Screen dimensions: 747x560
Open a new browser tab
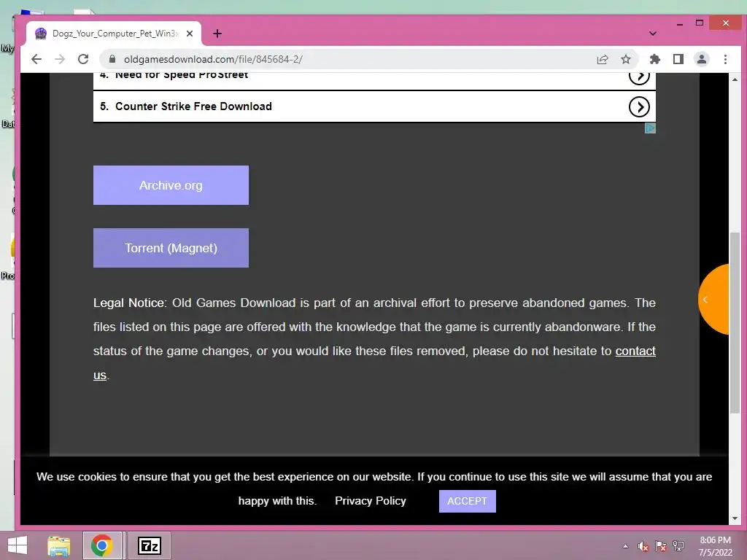tap(217, 34)
